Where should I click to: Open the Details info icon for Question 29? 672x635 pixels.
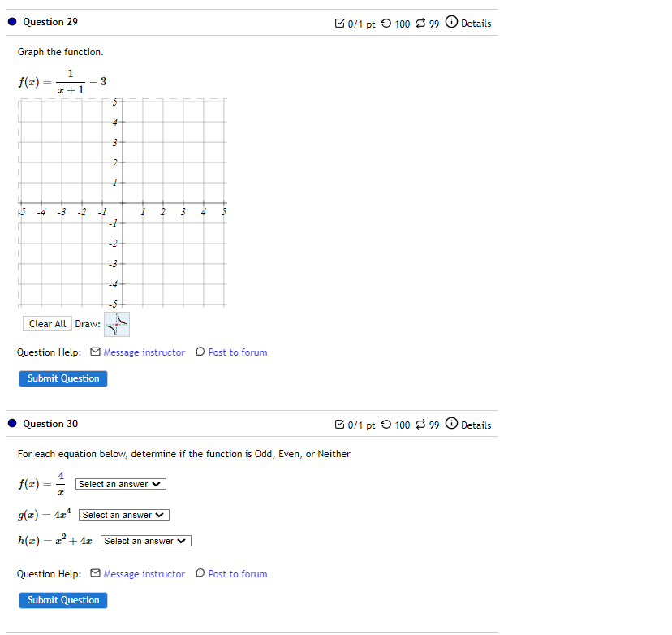coord(451,23)
